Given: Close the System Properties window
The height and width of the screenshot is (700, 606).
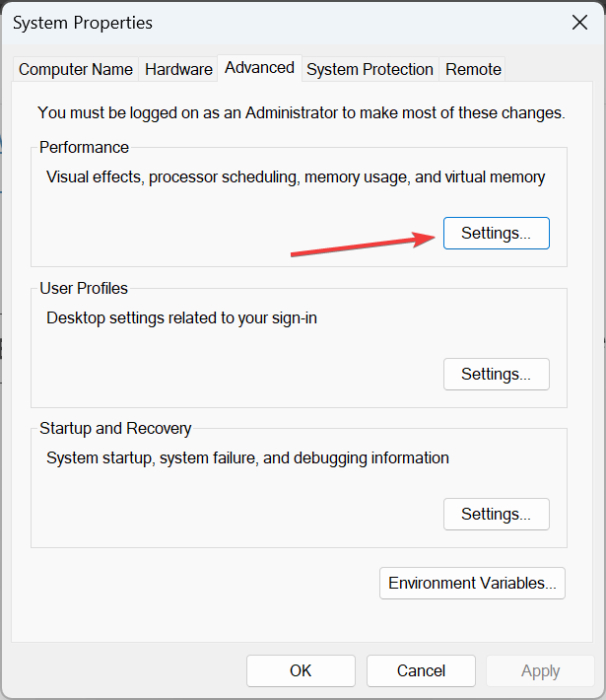Looking at the screenshot, I should 579,22.
